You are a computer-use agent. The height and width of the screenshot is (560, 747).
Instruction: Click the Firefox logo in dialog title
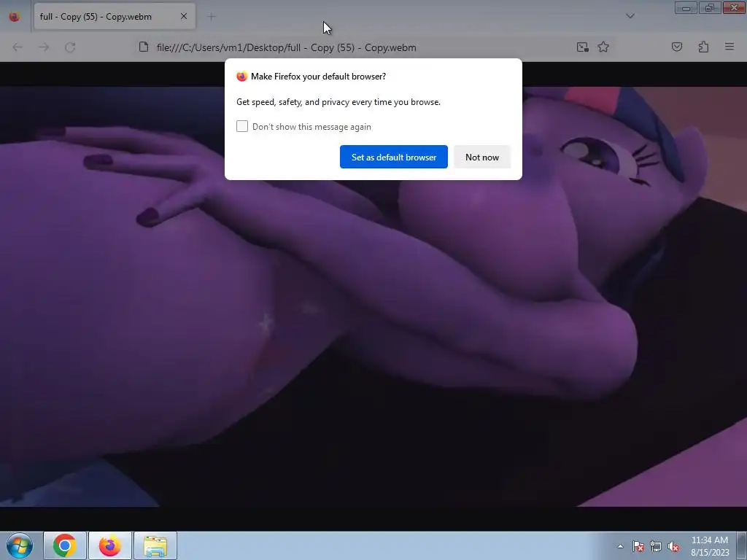click(x=242, y=76)
